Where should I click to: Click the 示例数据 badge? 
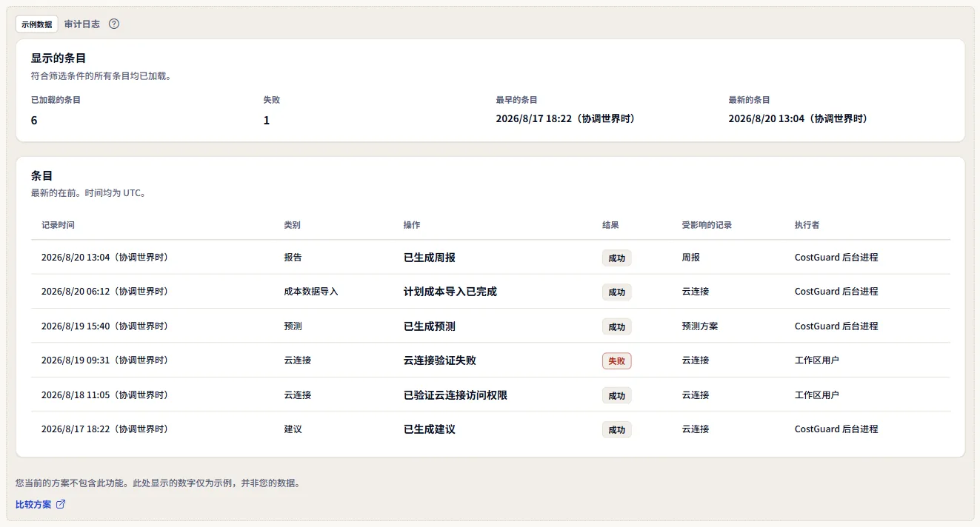point(37,24)
